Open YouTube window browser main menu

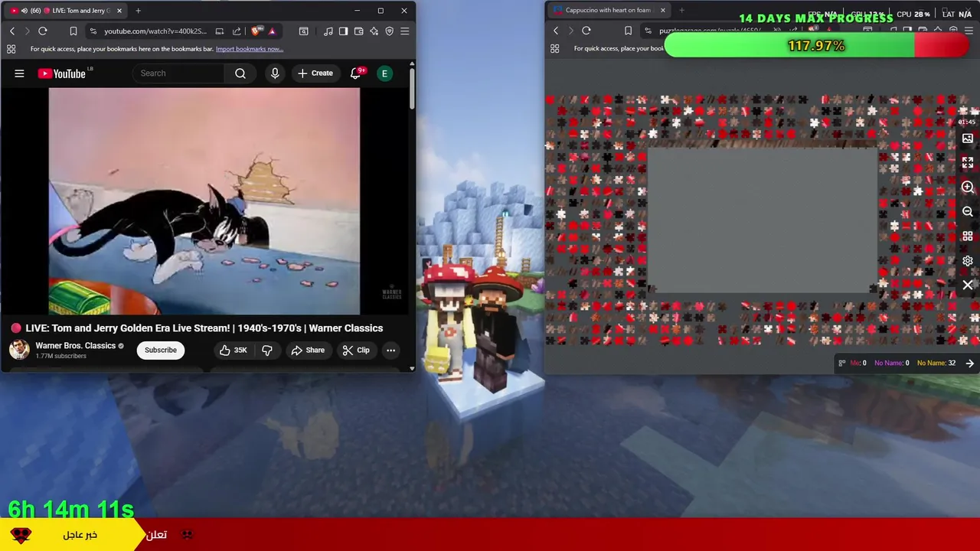click(x=405, y=31)
